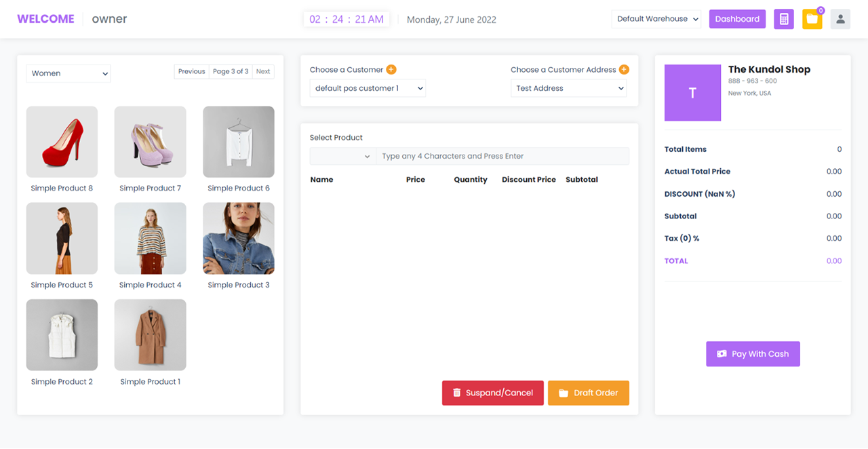Open the calculator tool in the header
868x449 pixels.
tap(783, 18)
